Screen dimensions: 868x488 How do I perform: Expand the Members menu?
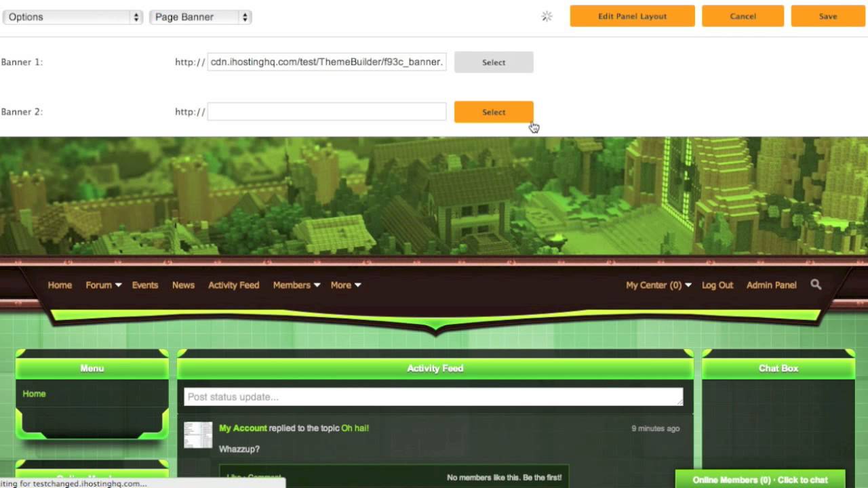click(x=296, y=285)
